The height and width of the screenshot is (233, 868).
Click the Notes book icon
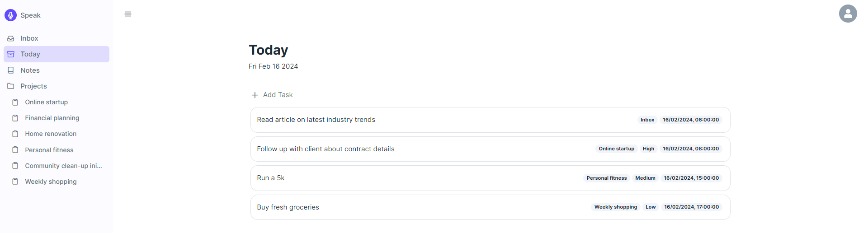tap(11, 70)
